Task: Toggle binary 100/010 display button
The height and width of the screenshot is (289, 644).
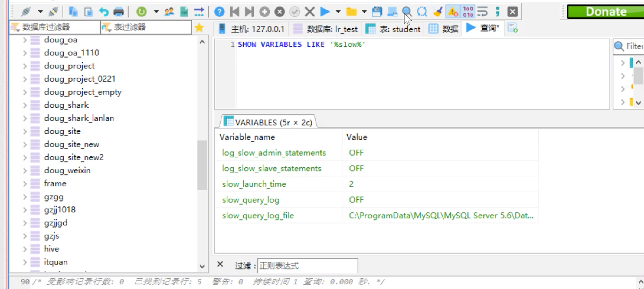Action: pyautogui.click(x=468, y=12)
